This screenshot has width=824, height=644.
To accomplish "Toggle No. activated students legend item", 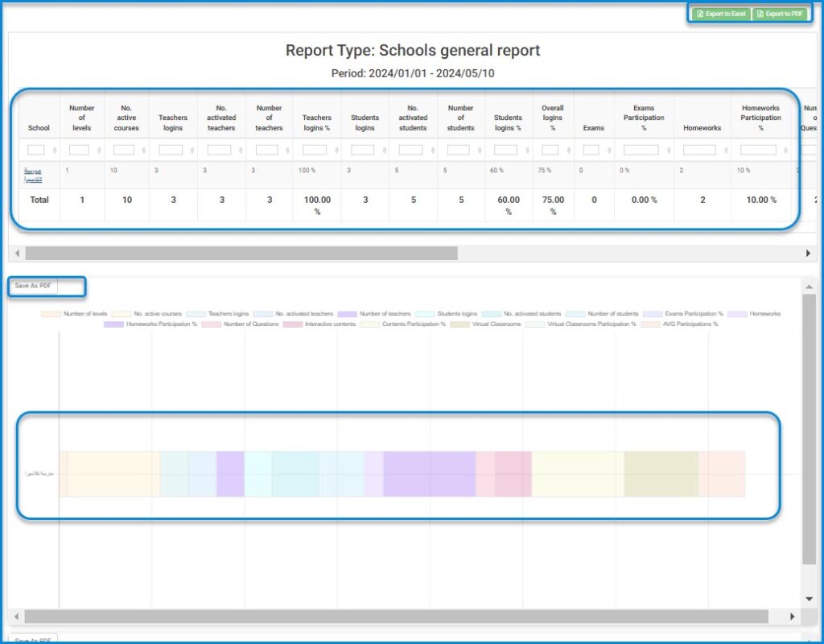I will click(x=521, y=314).
